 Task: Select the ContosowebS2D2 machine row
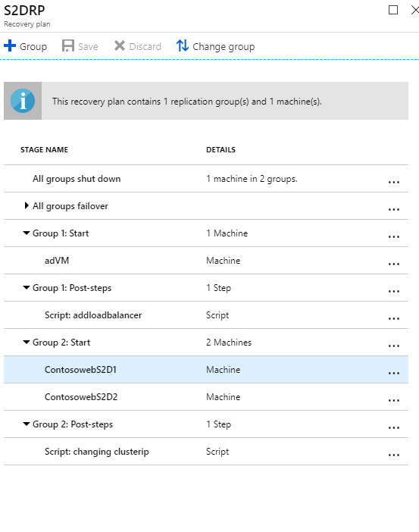[206, 397]
